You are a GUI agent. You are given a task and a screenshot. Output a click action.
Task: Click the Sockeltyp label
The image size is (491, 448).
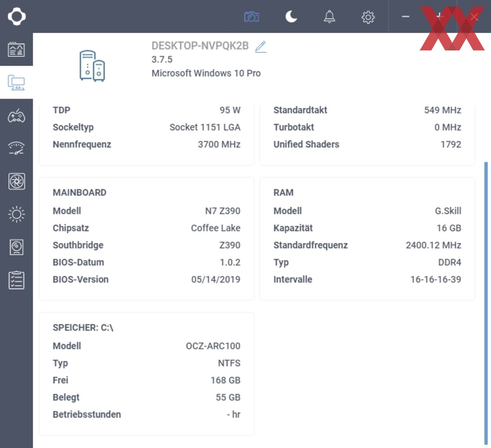(73, 127)
